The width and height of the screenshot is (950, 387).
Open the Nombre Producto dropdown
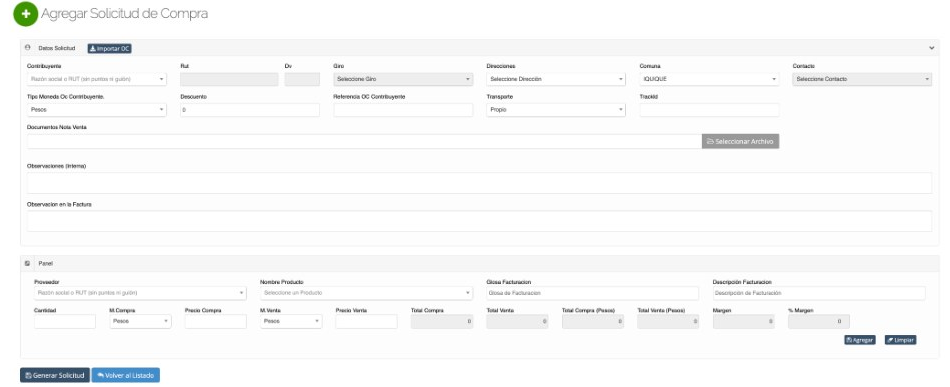click(x=366, y=293)
